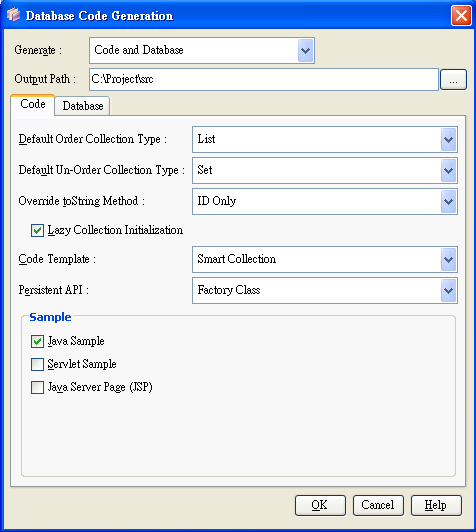This screenshot has width=476, height=532.
Task: Click the Code and Database combo box
Action: (202, 51)
